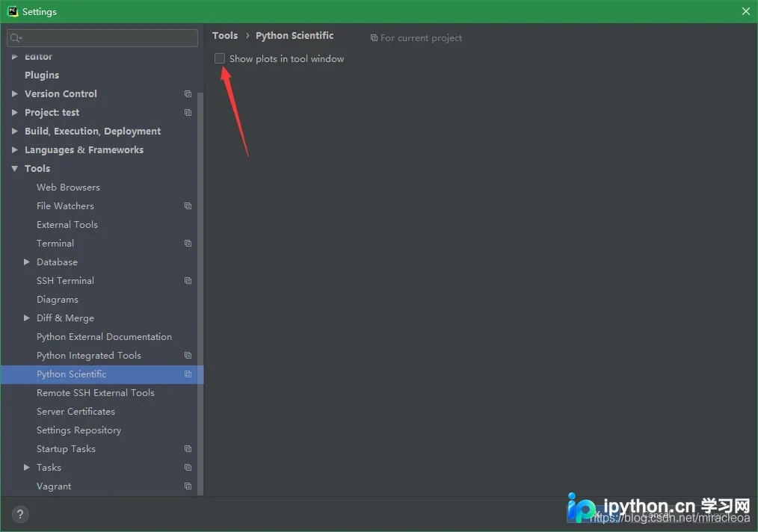Screen dimensions: 758x532
Task: Click the settings search input field
Action: [x=102, y=37]
